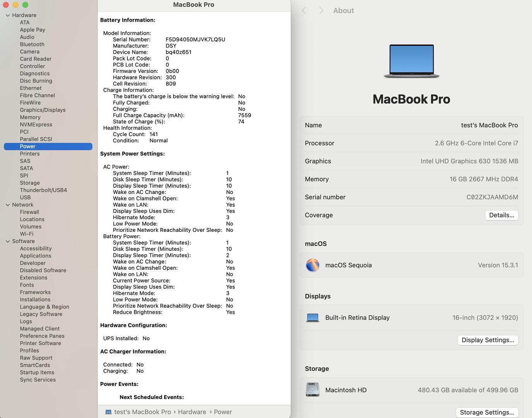
Task: Click the Full Charge Capacity value 7559
Action: click(245, 115)
